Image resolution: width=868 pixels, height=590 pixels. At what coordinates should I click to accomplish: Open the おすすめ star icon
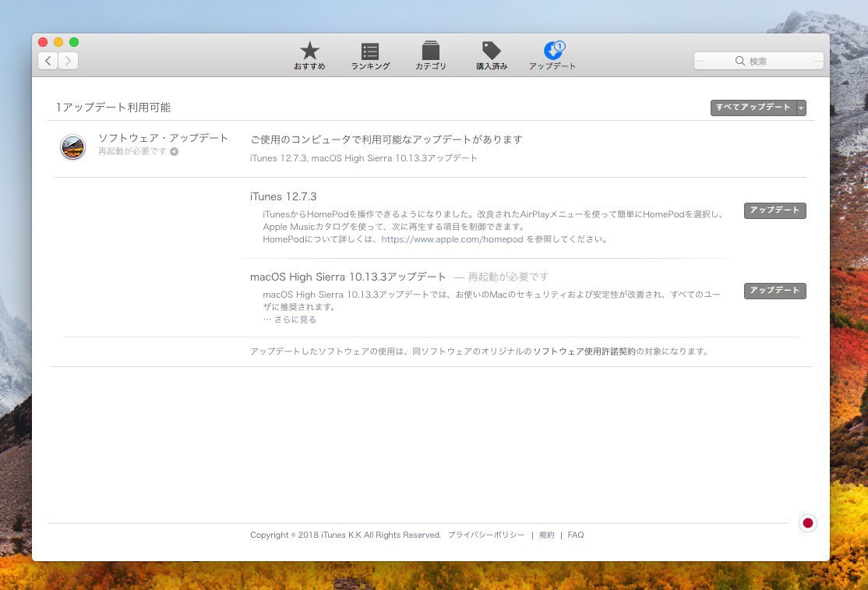(x=309, y=51)
